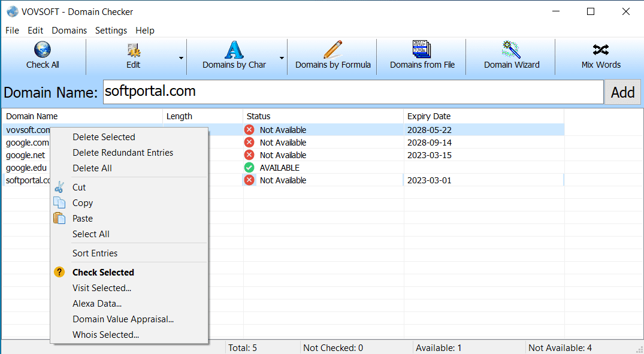
Task: Click the Copy pages icon
Action: coord(59,203)
